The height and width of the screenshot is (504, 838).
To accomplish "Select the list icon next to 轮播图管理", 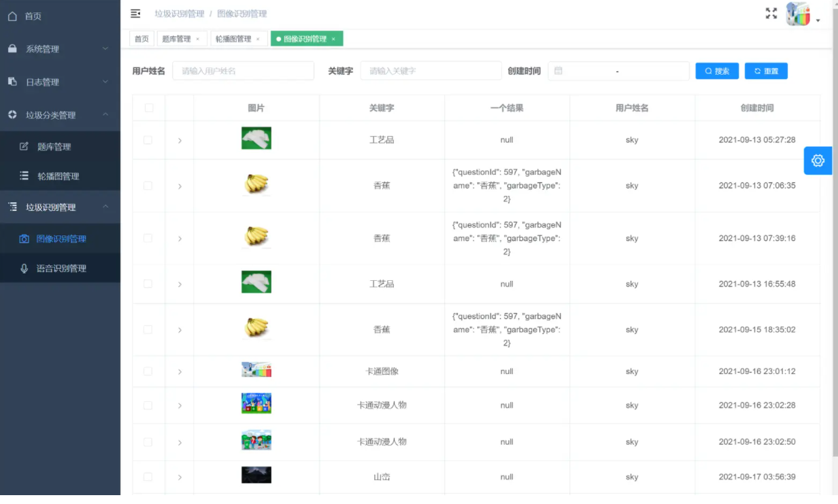I will click(x=23, y=175).
